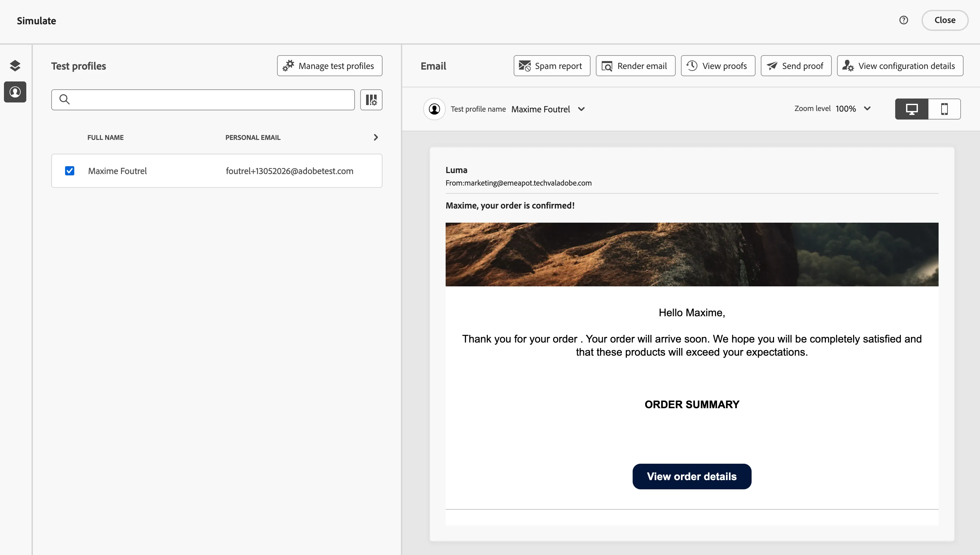
Task: Close the Simulate screen
Action: tap(945, 20)
